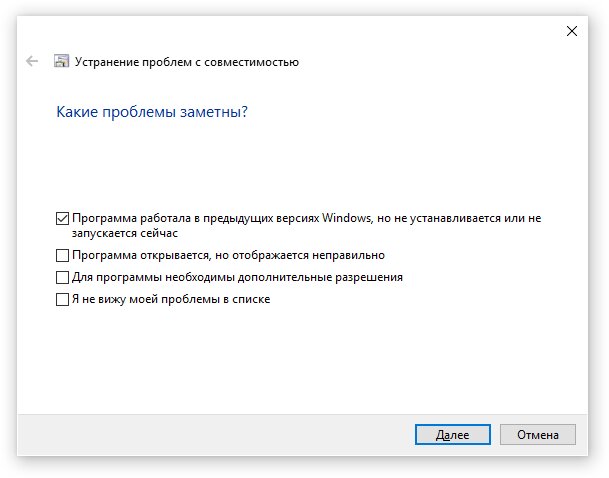Click the label text 'Для программы необходимы дополнительные разрешения'
609x478 pixels.
click(x=237, y=278)
